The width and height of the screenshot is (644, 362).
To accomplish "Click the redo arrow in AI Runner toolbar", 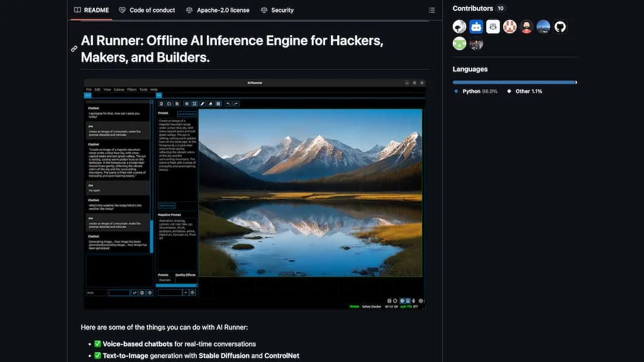I will point(236,104).
